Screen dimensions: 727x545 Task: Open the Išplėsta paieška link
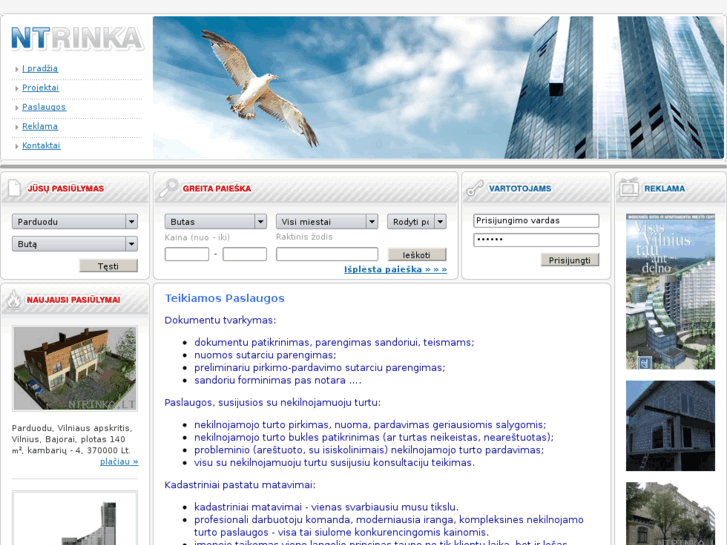[x=395, y=269]
